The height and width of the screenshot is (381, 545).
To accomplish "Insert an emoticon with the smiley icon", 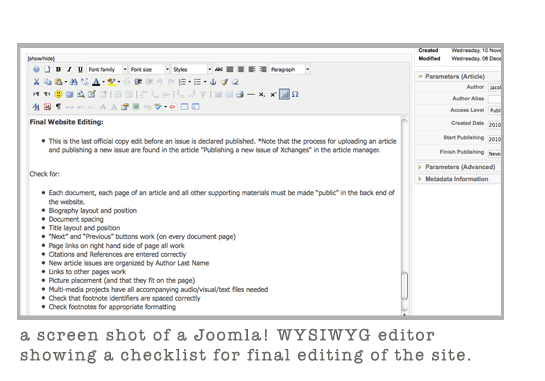I will click(58, 94).
